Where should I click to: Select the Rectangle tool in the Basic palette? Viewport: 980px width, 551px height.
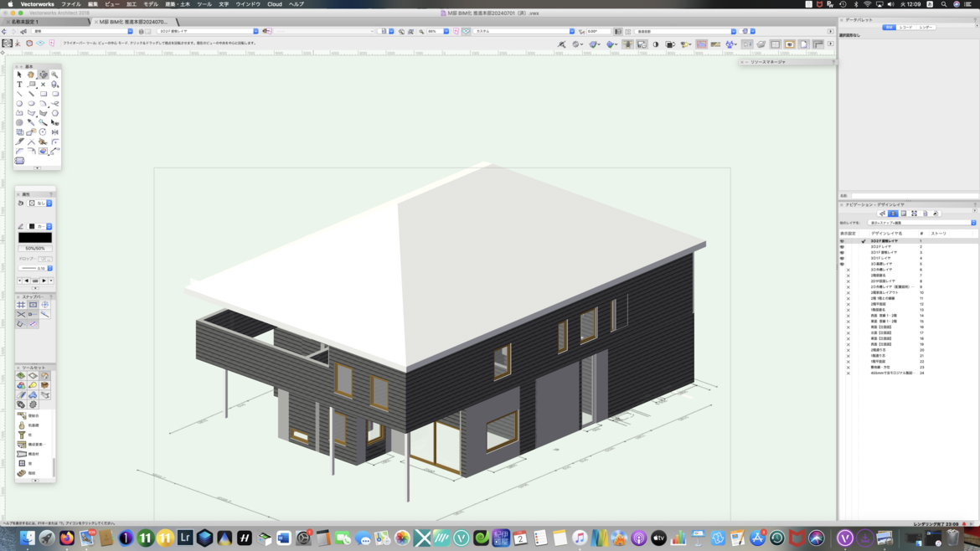(x=43, y=94)
